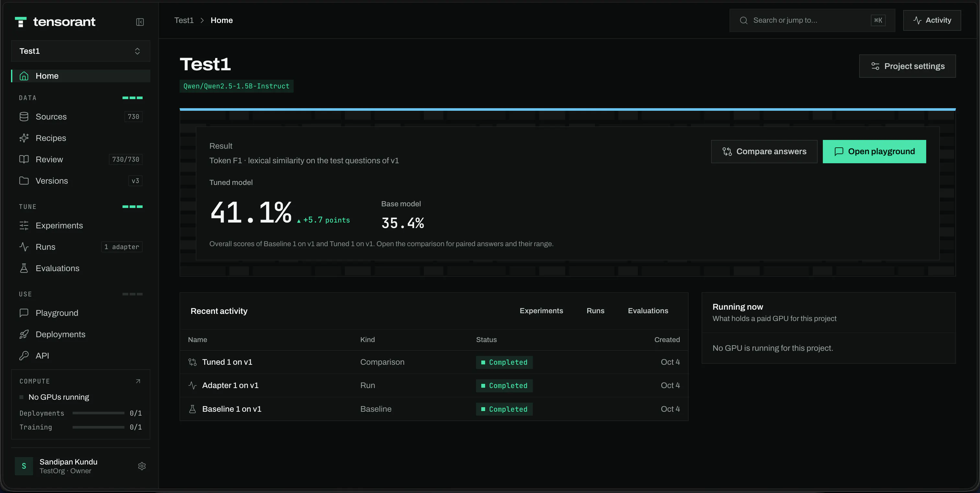Viewport: 980px width, 493px height.
Task: Open Project settings
Action: tap(907, 66)
